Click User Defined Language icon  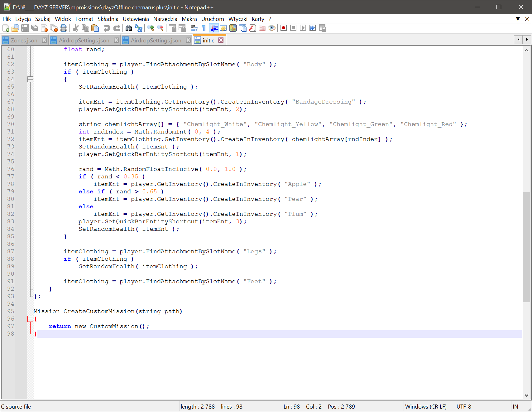click(223, 28)
